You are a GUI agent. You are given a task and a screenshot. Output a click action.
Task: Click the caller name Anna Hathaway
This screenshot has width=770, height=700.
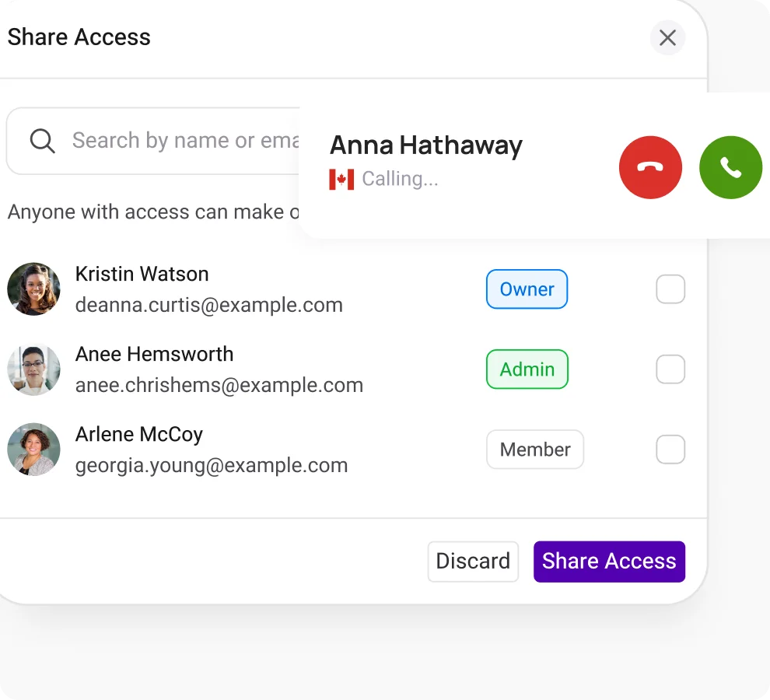(425, 145)
